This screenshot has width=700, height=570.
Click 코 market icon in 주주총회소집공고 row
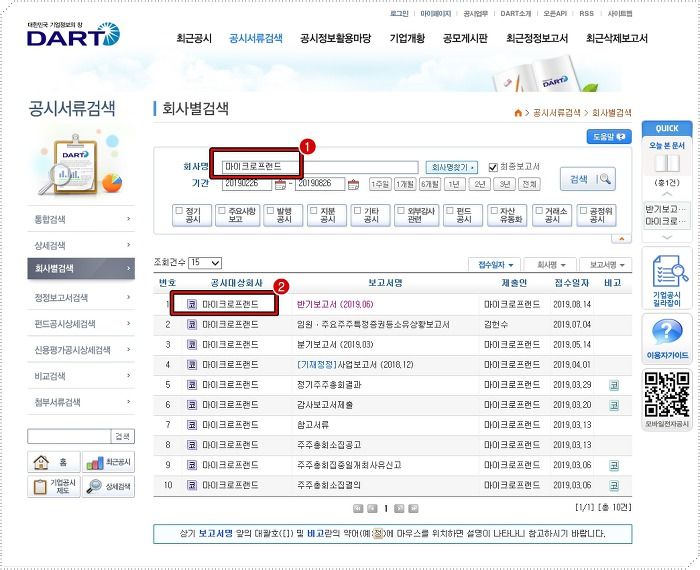coord(192,445)
